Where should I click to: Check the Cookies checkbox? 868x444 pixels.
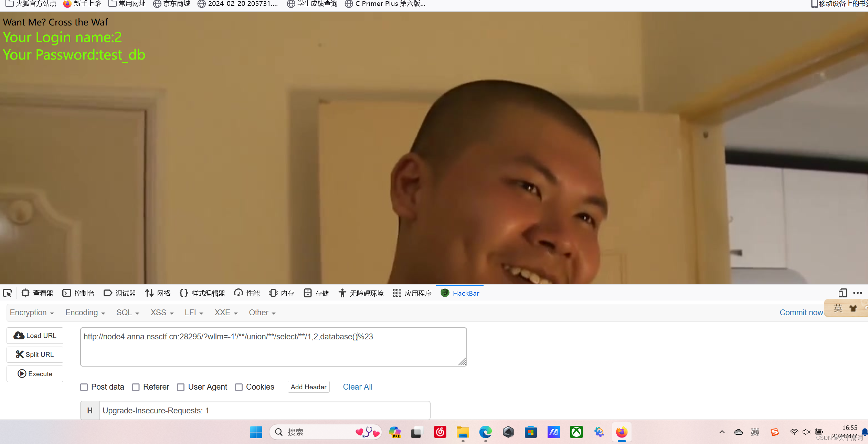[x=239, y=387]
